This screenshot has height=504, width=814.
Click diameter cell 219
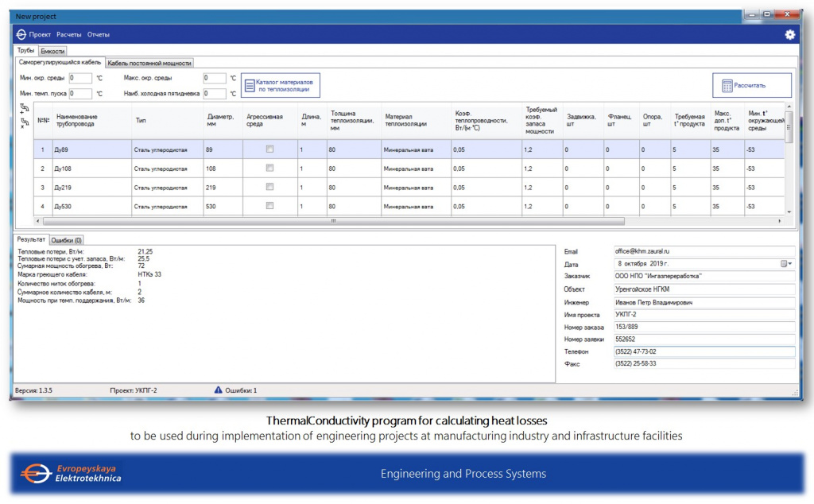223,188
